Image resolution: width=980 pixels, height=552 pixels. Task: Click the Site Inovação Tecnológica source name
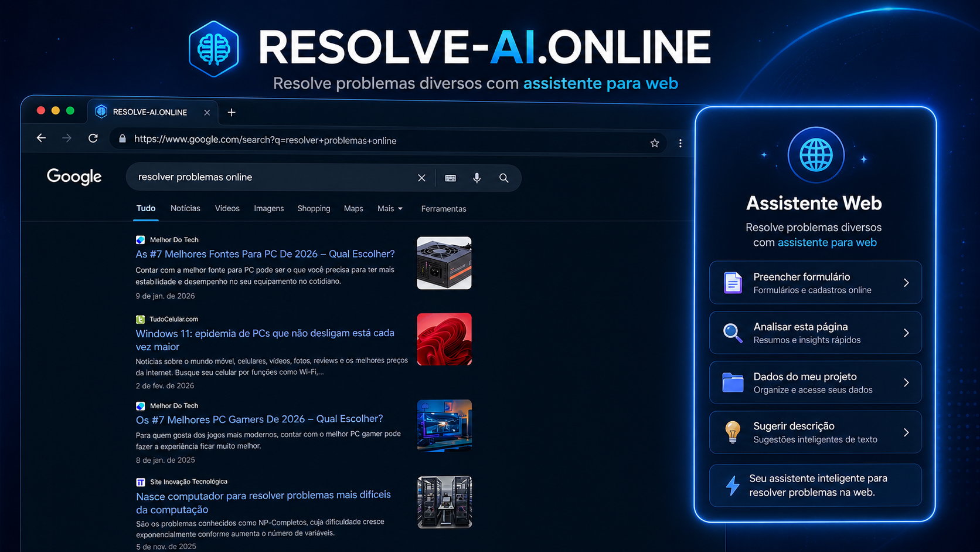coord(189,482)
